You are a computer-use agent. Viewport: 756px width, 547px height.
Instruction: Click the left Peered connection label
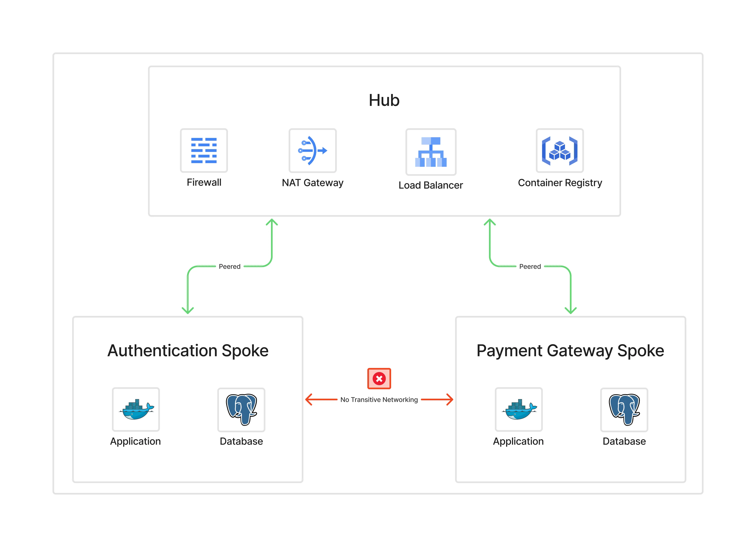pyautogui.click(x=229, y=267)
